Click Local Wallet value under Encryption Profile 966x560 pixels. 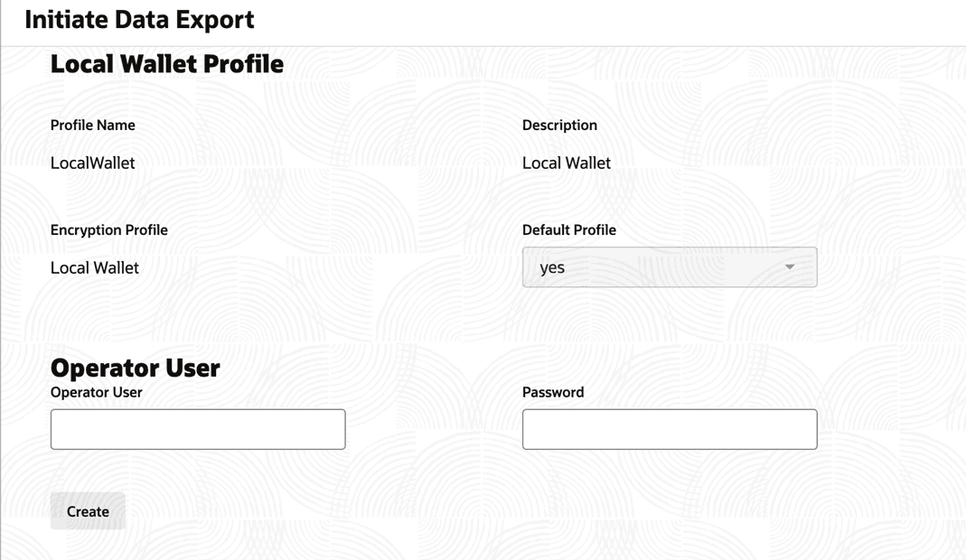tap(95, 267)
